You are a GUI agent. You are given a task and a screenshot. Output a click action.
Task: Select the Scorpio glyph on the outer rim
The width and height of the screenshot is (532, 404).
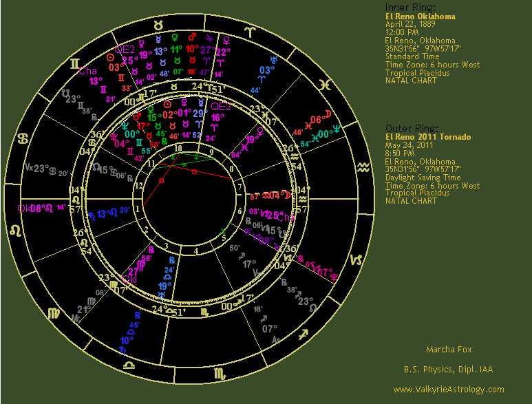tap(219, 374)
